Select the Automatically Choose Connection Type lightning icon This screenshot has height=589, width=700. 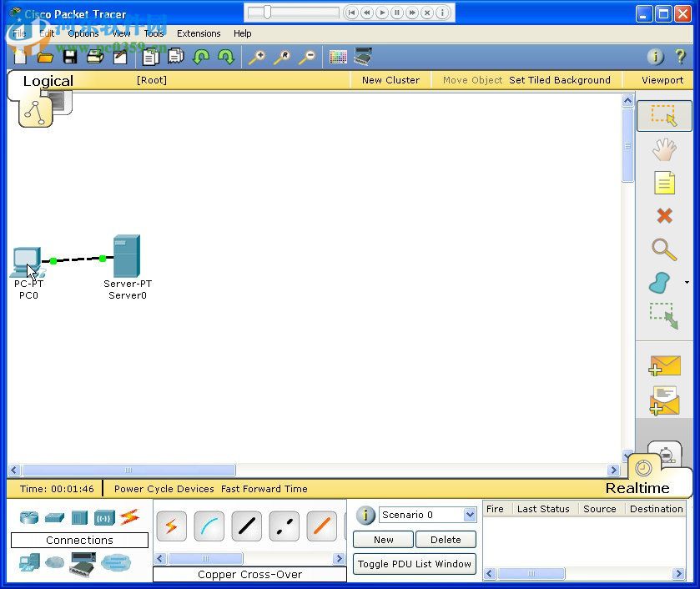point(171,526)
